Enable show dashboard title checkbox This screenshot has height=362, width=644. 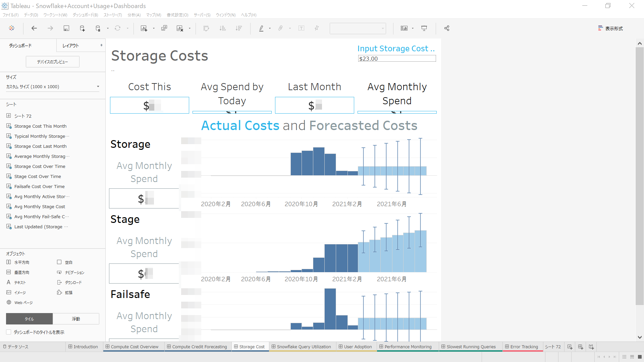[9, 332]
